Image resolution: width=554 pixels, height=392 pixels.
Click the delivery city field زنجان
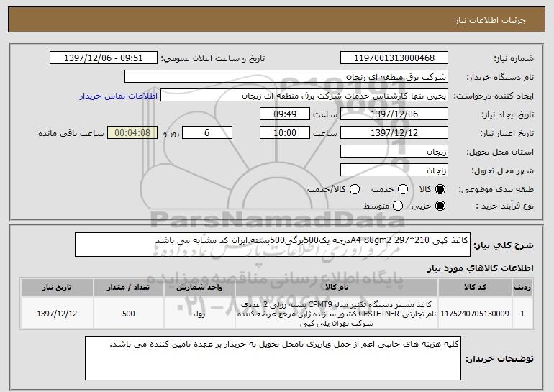point(394,170)
